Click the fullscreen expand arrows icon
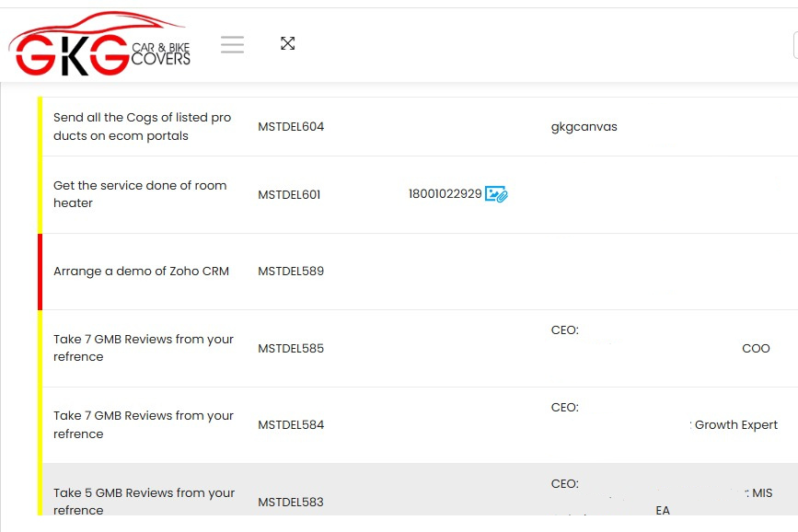This screenshot has height=532, width=798. click(x=288, y=43)
